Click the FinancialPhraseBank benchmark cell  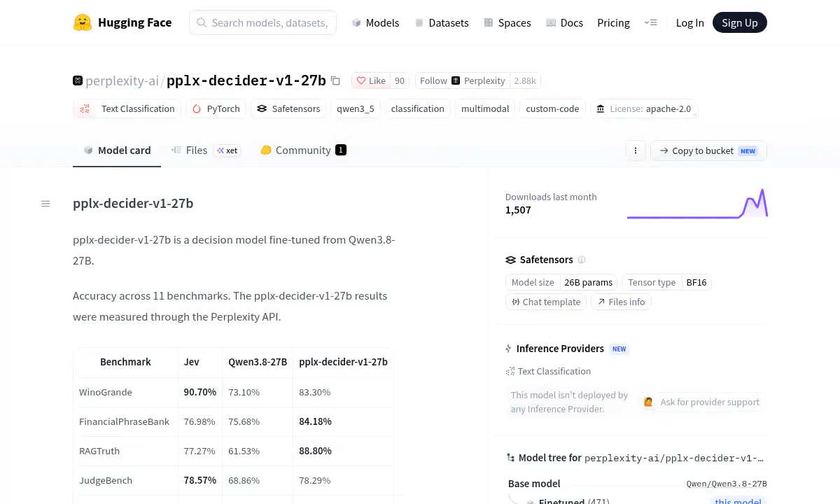pyautogui.click(x=125, y=421)
